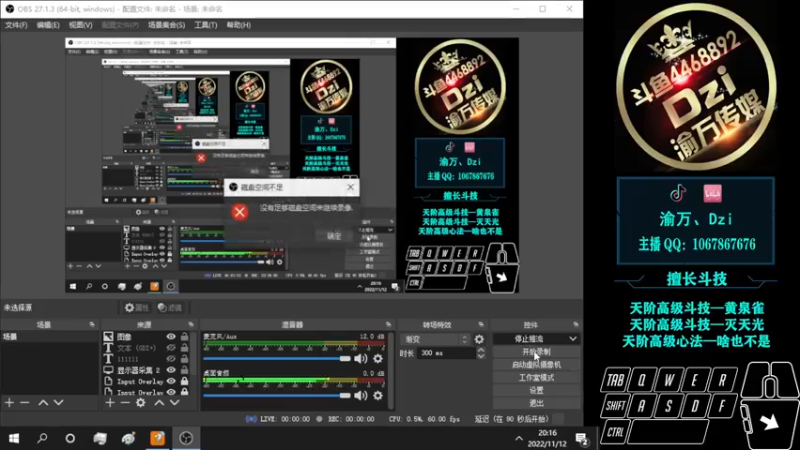This screenshot has width=800, height=450.
Task: Open the 滤镜 filters button
Action: coord(170,308)
